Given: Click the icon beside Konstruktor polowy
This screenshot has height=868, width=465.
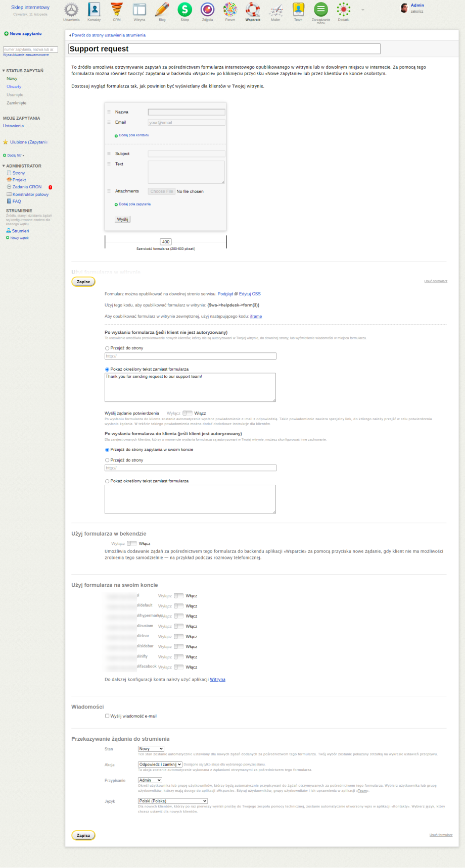Looking at the screenshot, I should tap(9, 194).
